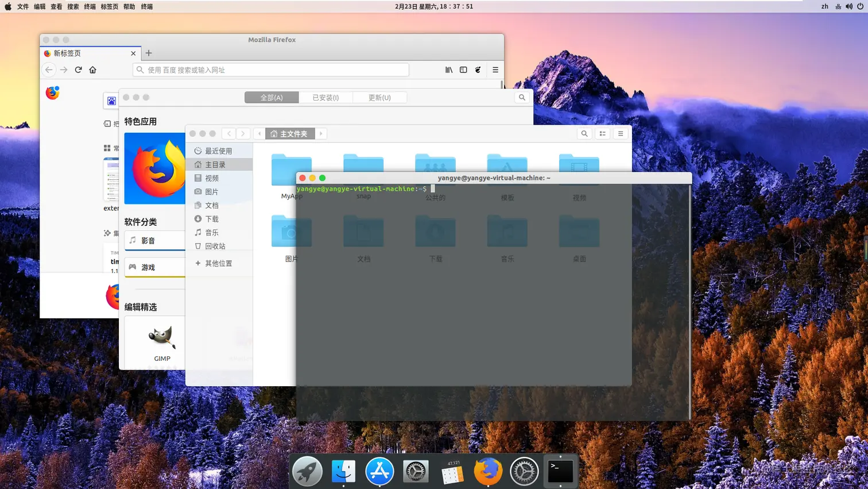The height and width of the screenshot is (489, 868).
Task: Click the Firefox back arrow
Action: point(49,70)
